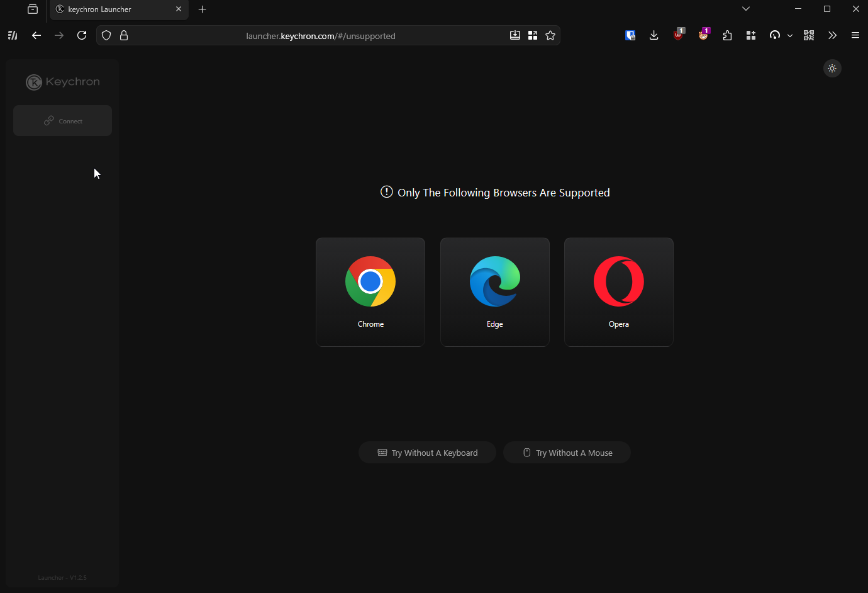Bookmark this page with the star icon
This screenshot has width=868, height=593.
point(550,35)
